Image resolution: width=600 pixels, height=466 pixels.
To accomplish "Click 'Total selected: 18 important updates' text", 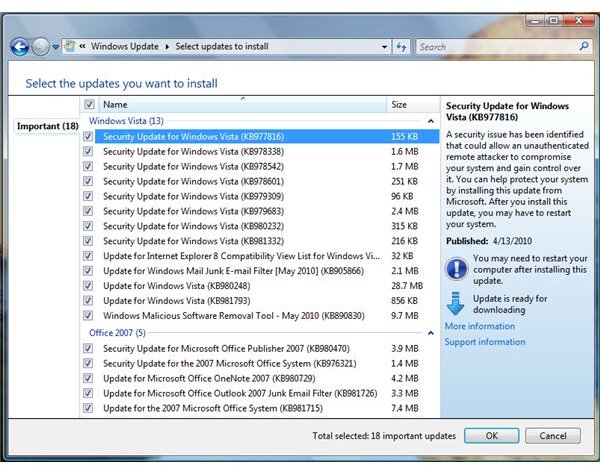I will click(x=384, y=436).
